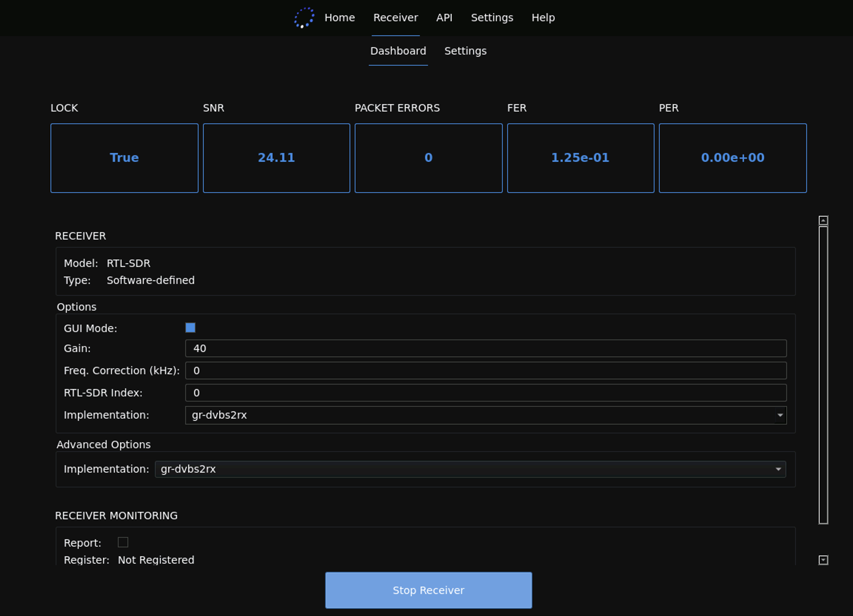
Task: Open the Help menu item
Action: [x=543, y=18]
